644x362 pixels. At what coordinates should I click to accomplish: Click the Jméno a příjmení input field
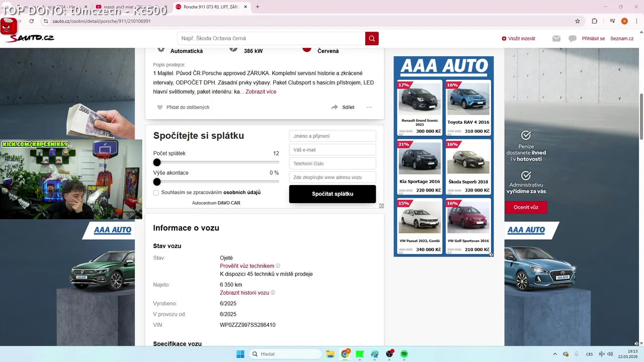pos(333,136)
